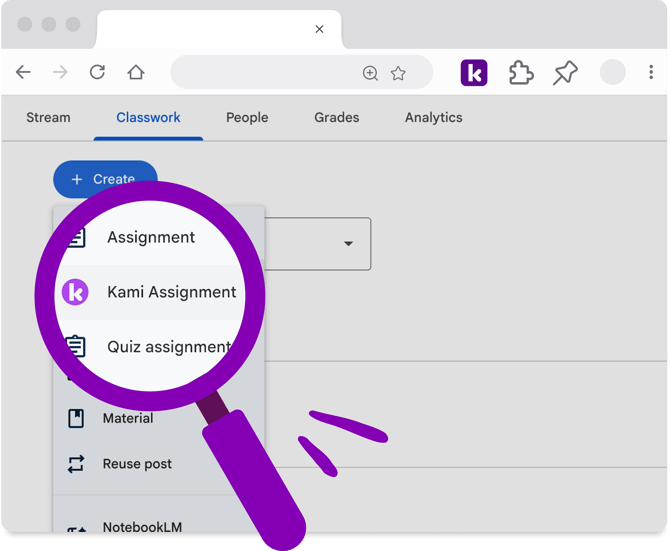Click the browser address bar field

(x=265, y=72)
